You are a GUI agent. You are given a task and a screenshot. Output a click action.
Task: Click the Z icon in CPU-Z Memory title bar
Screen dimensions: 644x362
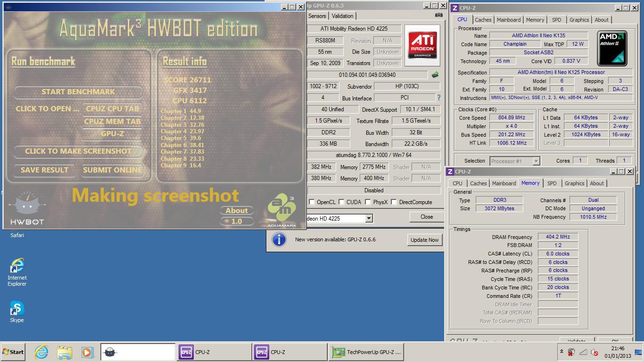coord(451,172)
